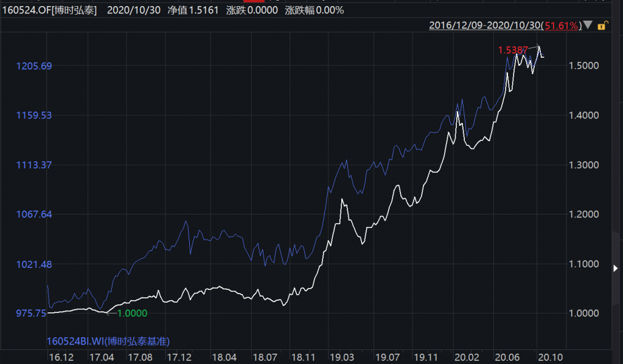
Task: Click the 16.12 start date label
Action: (61, 355)
